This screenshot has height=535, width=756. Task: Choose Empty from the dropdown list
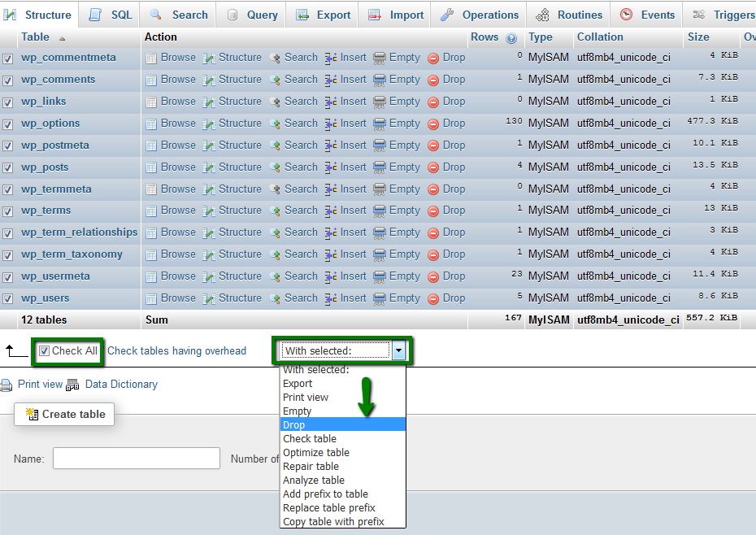(343, 411)
